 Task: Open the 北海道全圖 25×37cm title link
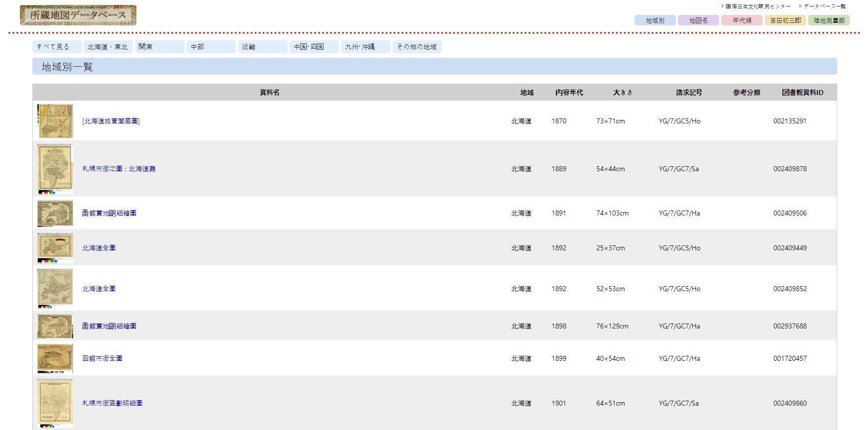tap(99, 248)
